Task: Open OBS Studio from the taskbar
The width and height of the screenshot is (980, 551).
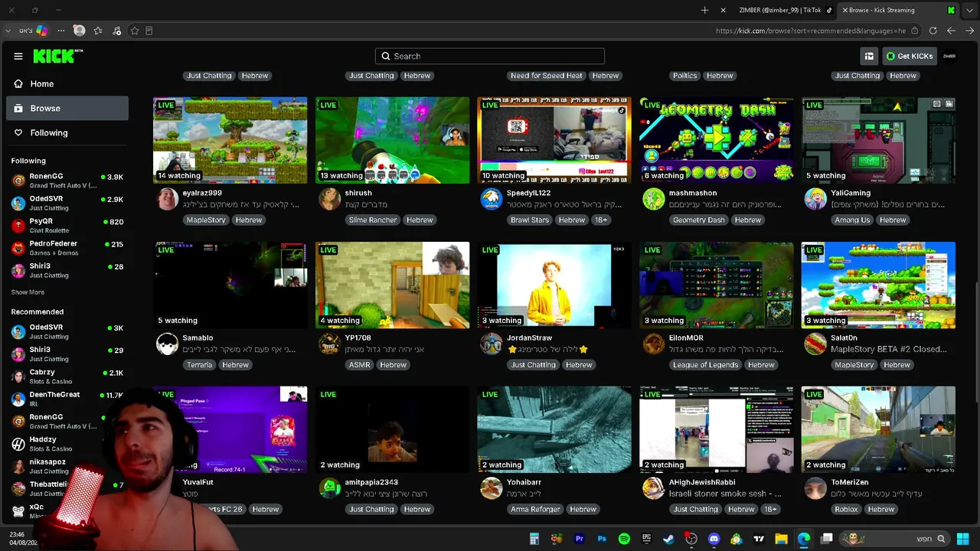Action: 691,539
